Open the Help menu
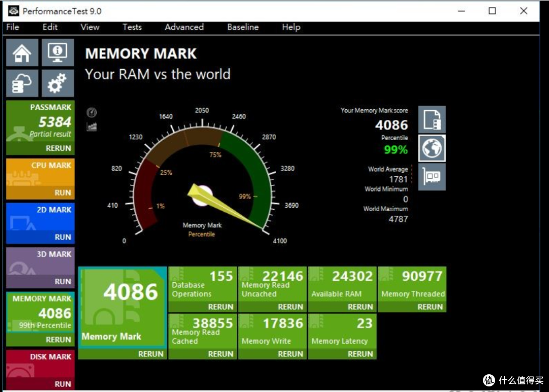549x392 pixels. point(291,27)
